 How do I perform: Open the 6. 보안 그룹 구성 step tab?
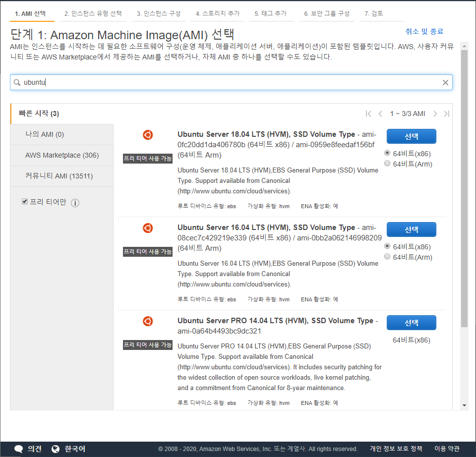pos(327,14)
